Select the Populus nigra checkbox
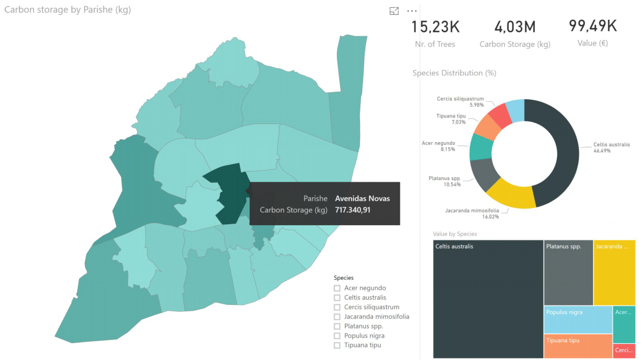This screenshot has height=364, width=642. click(337, 336)
